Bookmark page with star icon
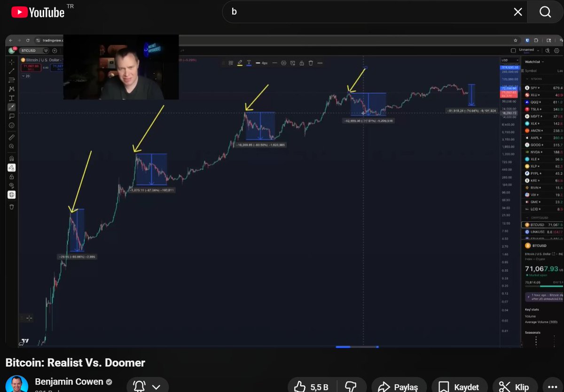 [x=516, y=40]
